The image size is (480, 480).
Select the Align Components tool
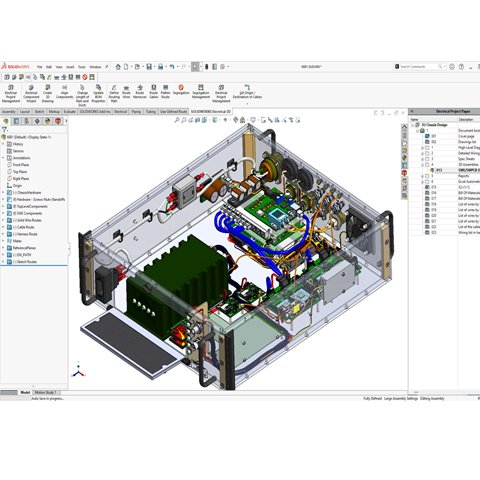coord(64,92)
